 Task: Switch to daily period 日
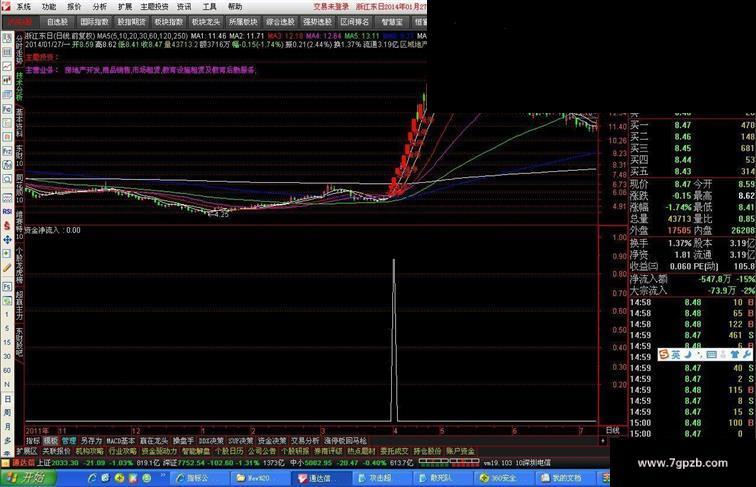coord(7,399)
